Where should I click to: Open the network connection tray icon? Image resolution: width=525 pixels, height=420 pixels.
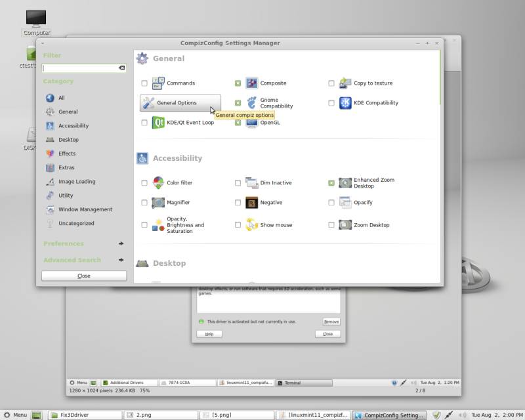pos(449,415)
